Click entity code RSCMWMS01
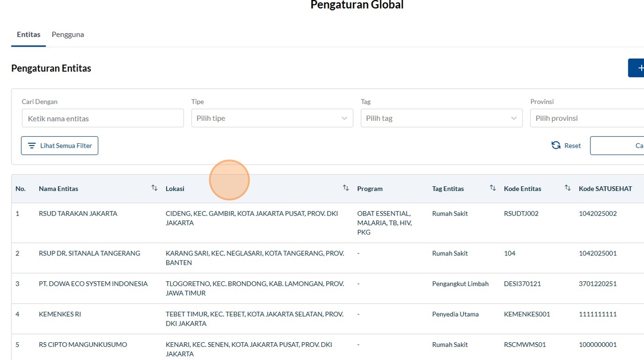 tap(525, 344)
